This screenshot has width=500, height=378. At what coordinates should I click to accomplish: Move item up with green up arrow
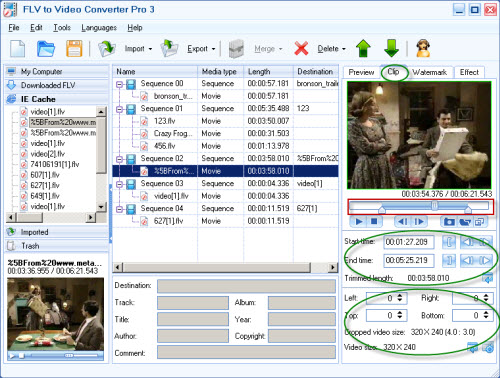pos(363,49)
